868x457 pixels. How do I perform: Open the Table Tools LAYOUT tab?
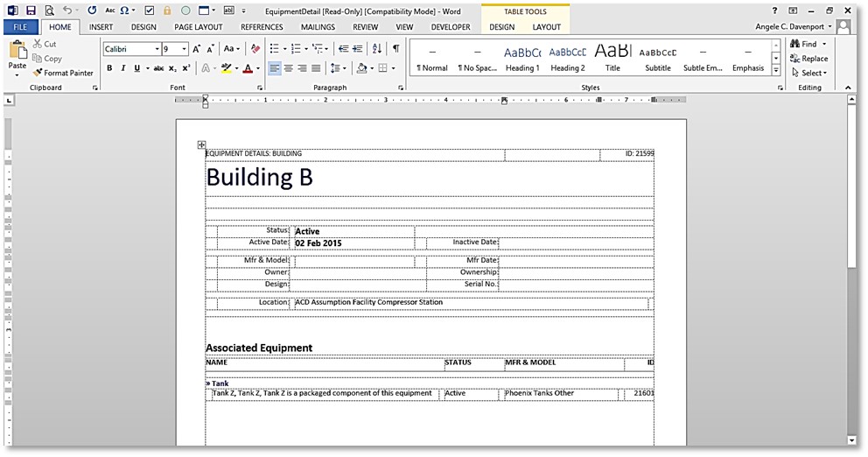(x=546, y=26)
